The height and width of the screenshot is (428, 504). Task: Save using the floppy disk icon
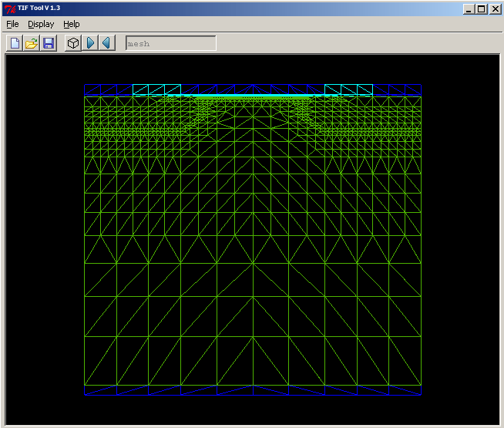tap(49, 43)
